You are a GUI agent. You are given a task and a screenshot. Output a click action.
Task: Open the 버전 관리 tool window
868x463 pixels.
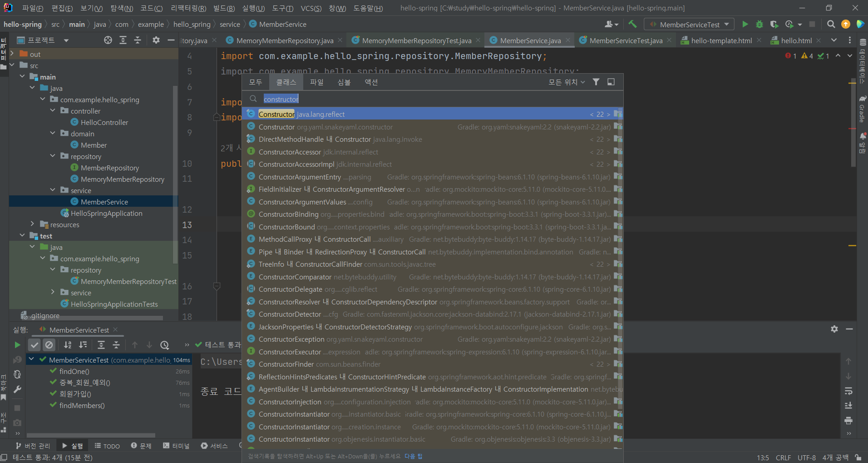pos(33,446)
